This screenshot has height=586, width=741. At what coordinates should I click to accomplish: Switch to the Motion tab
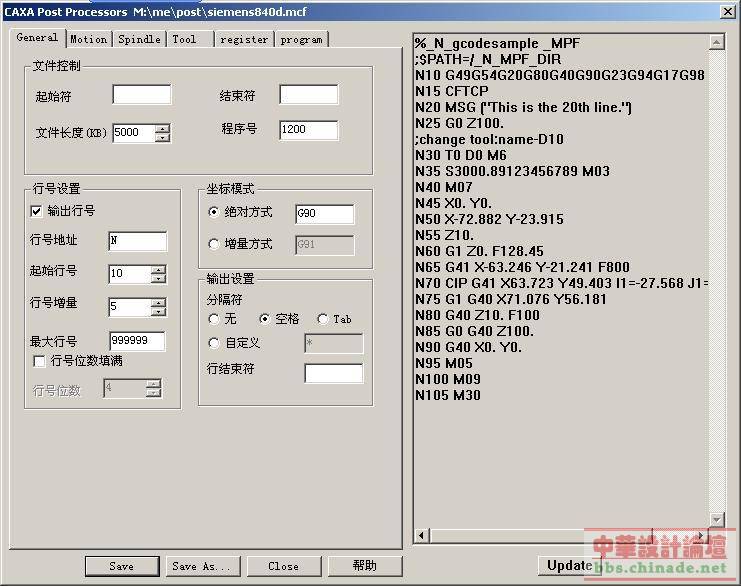(x=89, y=39)
